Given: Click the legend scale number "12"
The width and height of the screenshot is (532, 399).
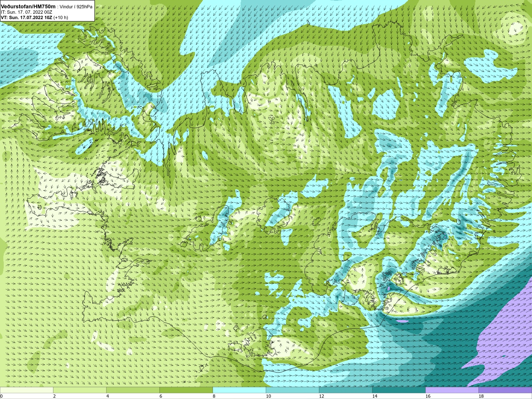Looking at the screenshot, I should (x=322, y=397).
